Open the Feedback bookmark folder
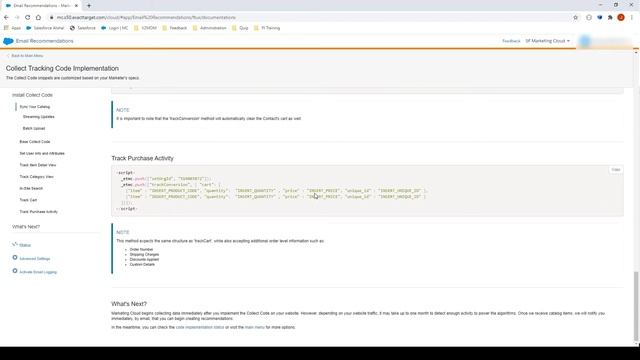 tap(174, 28)
